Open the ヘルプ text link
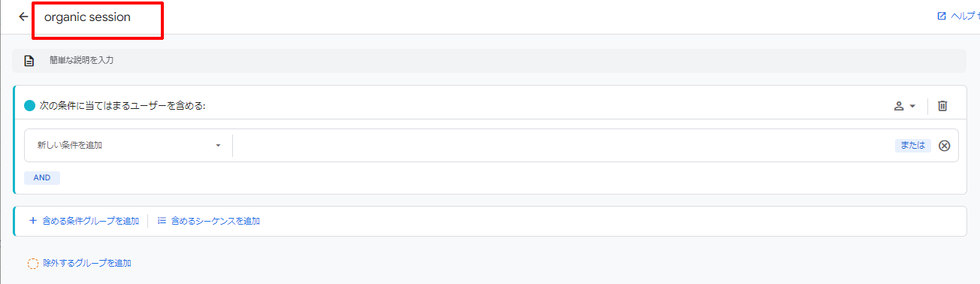 point(964,16)
